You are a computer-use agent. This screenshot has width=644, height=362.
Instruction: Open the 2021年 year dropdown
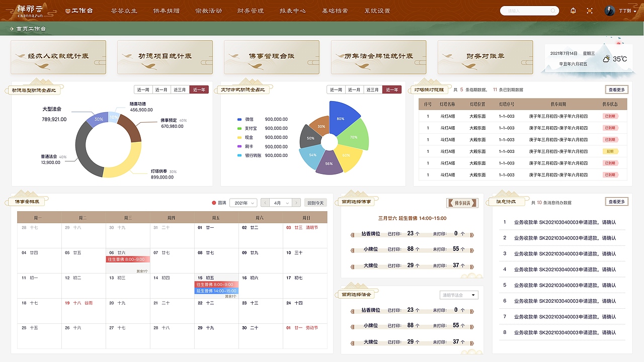point(244,203)
